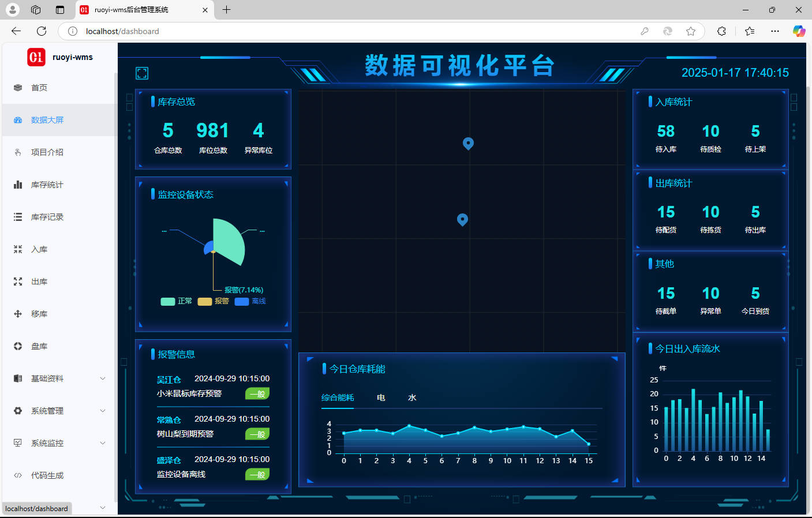Go back in browser history

16,31
